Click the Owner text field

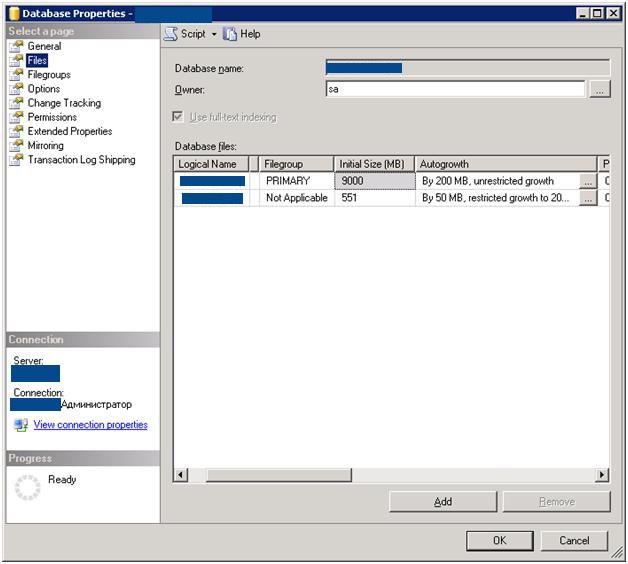tap(455, 90)
